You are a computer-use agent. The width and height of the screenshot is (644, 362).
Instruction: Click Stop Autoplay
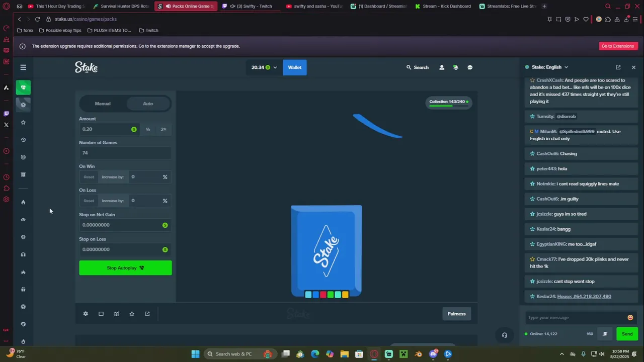pyautogui.click(x=125, y=268)
